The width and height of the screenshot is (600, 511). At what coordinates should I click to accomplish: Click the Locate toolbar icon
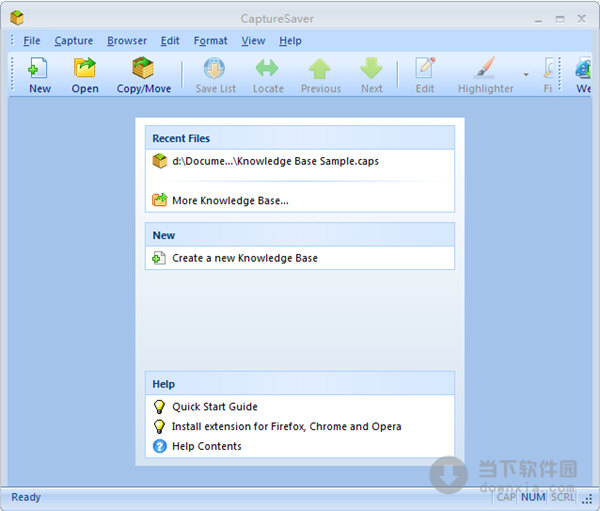267,68
